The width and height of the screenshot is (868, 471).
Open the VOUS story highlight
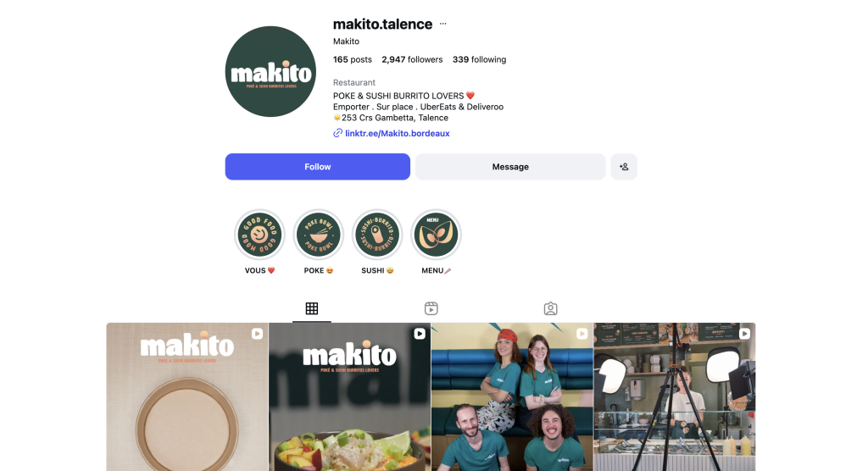point(259,235)
